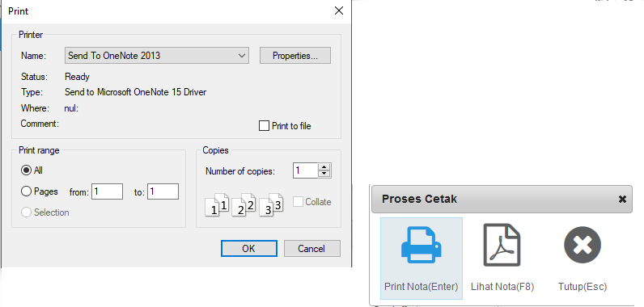Screen dimensions: 644x307
Task: Close the Print dialog window
Action: (339, 11)
